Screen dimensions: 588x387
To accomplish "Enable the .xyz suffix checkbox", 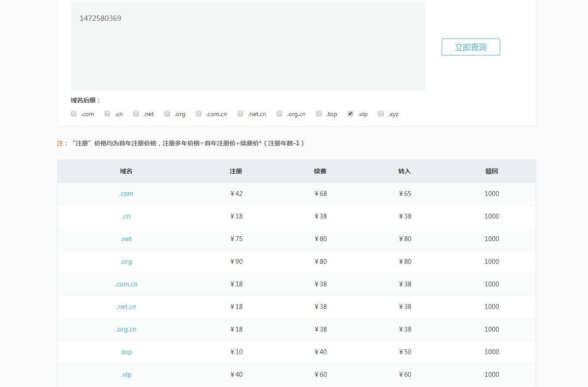I will click(x=380, y=113).
